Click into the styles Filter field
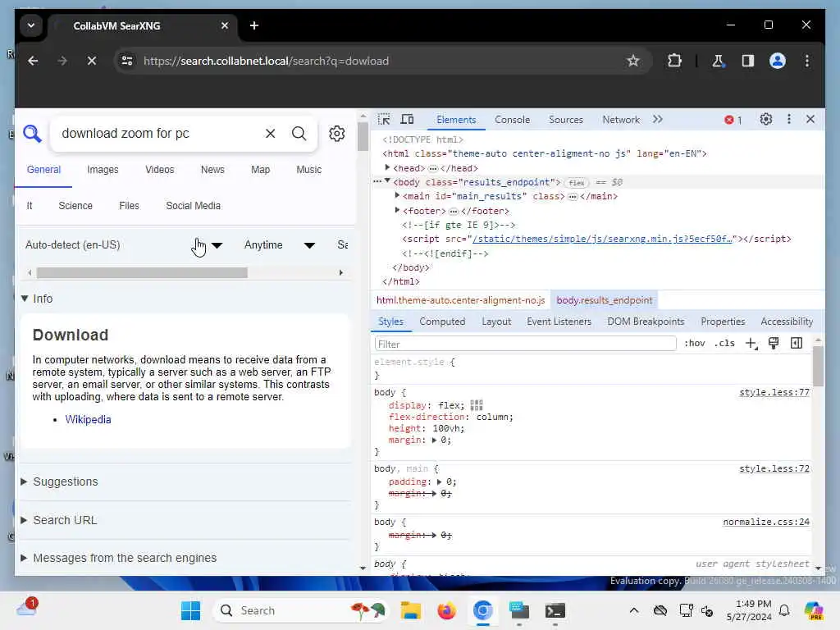The image size is (840, 630). [526, 344]
